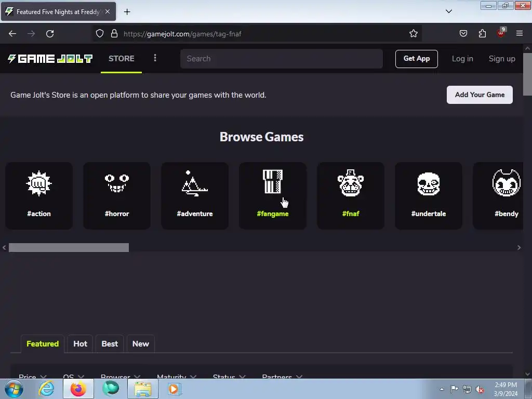
Task: Switch to the New tab
Action: [140, 344]
